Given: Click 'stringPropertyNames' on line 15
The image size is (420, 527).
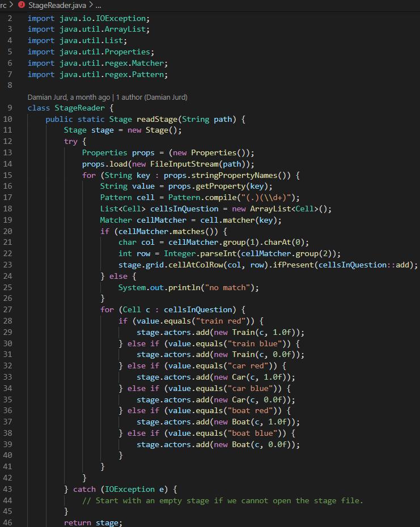Looking at the screenshot, I should click(234, 175).
